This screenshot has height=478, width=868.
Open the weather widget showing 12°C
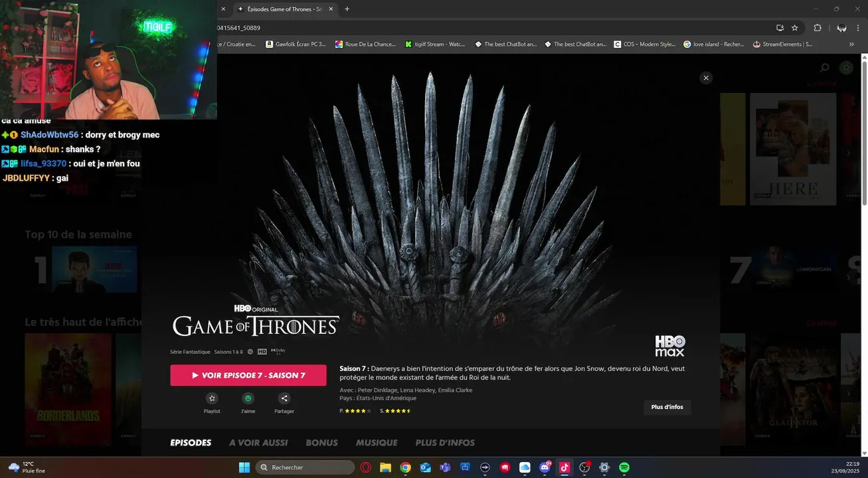[27, 467]
